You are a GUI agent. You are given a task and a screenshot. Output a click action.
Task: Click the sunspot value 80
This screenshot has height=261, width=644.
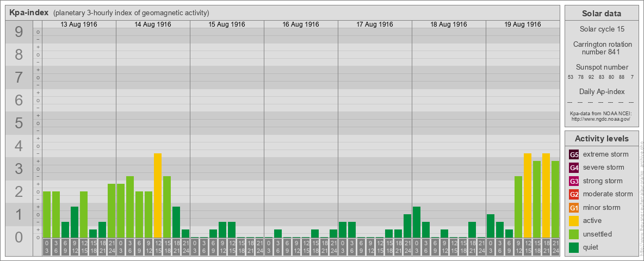tap(611, 77)
